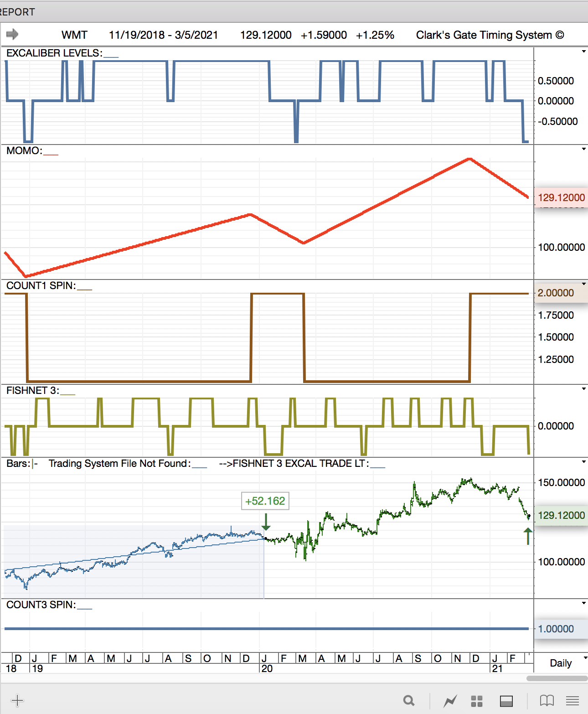
Task: Click the 129.12000 last price in header
Action: tap(266, 35)
